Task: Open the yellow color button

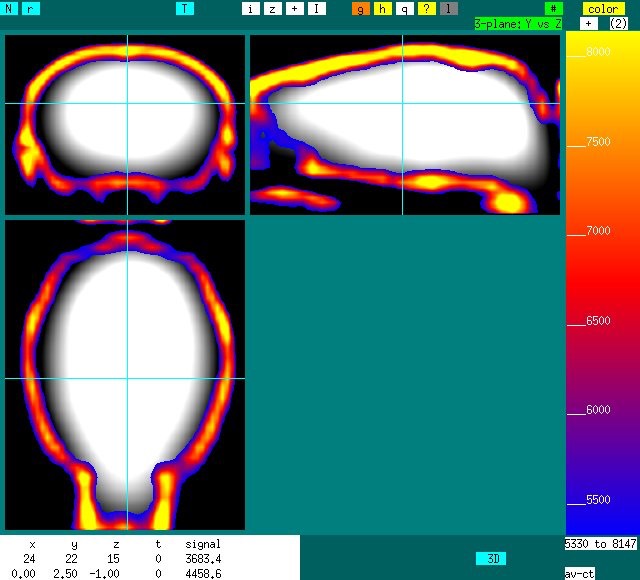Action: [x=603, y=9]
